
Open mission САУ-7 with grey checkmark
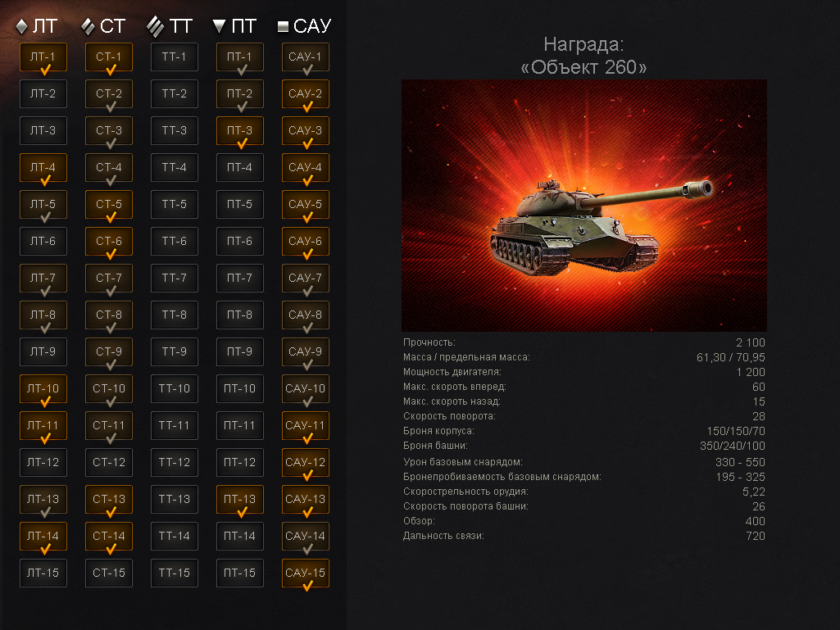[306, 278]
